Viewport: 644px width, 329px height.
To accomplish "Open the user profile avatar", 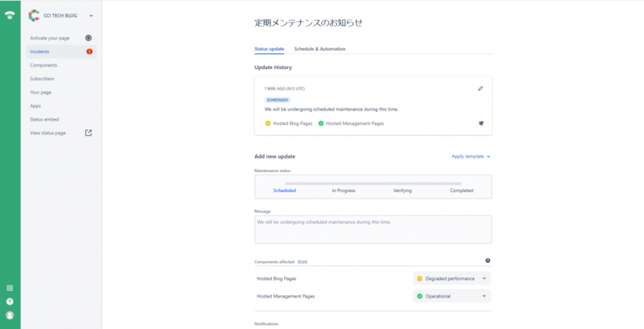I will pos(10,315).
